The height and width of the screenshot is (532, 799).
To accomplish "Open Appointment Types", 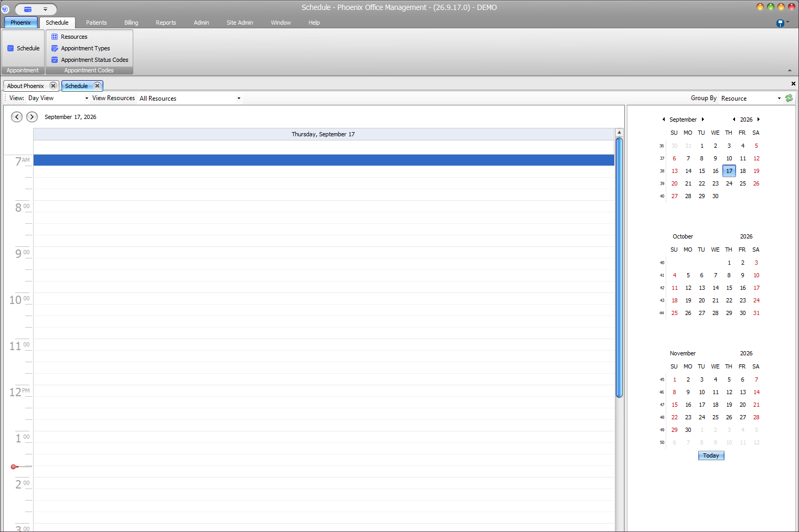I will point(80,48).
